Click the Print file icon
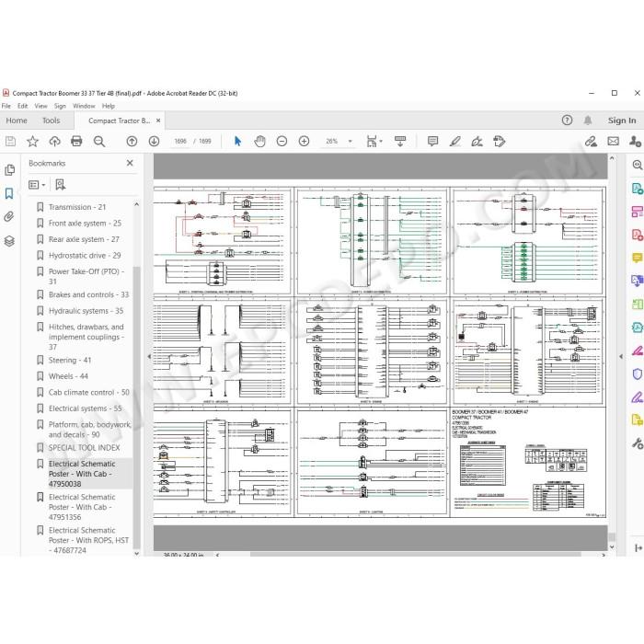 coord(76,142)
